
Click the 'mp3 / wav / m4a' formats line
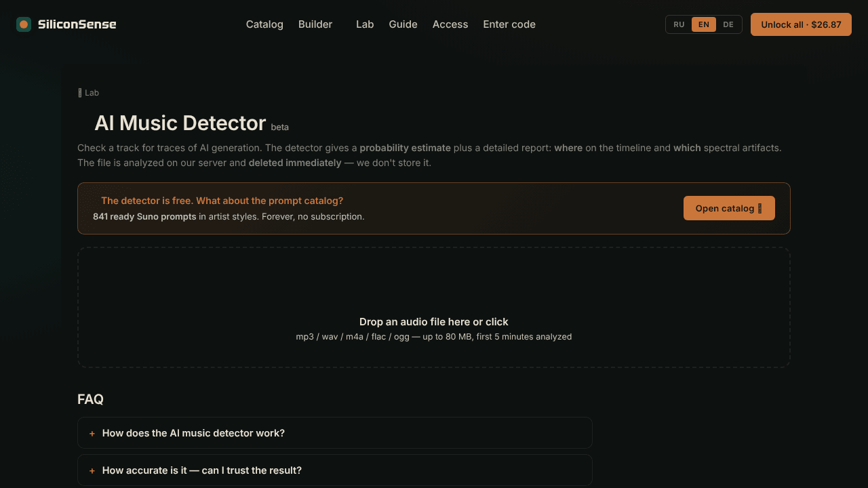click(434, 337)
